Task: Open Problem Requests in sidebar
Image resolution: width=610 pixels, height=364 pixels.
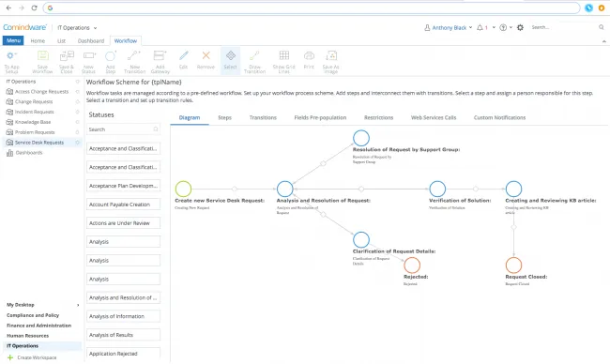Action: click(35, 132)
